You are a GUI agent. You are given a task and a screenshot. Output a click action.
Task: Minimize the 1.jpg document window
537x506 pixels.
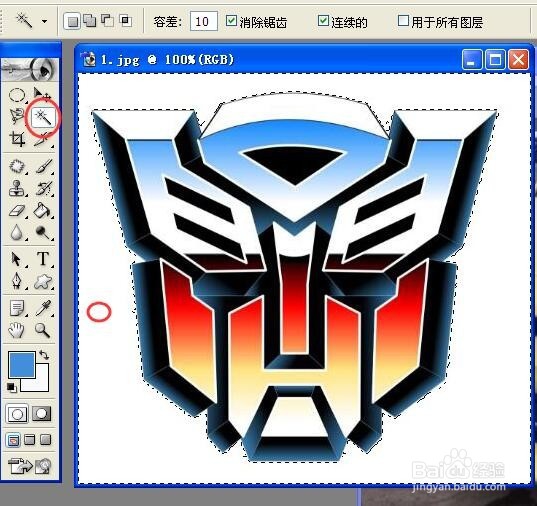(x=472, y=60)
